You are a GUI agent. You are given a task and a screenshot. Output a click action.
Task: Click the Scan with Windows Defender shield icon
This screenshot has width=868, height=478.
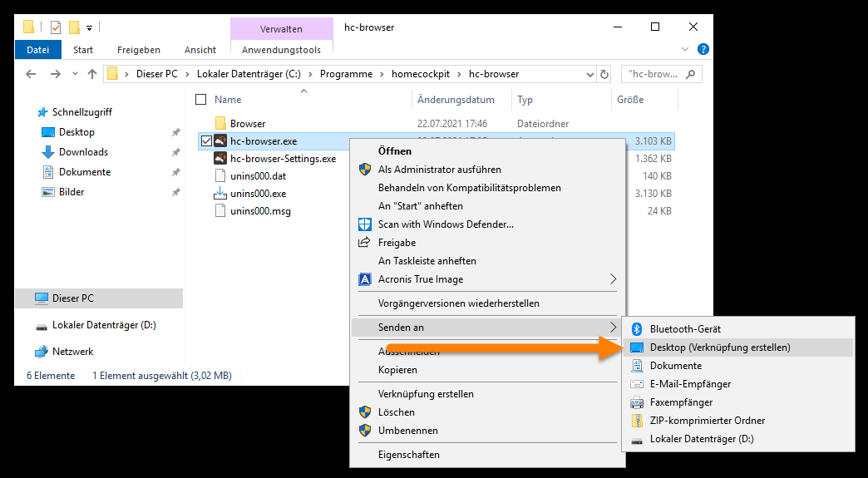pos(364,224)
